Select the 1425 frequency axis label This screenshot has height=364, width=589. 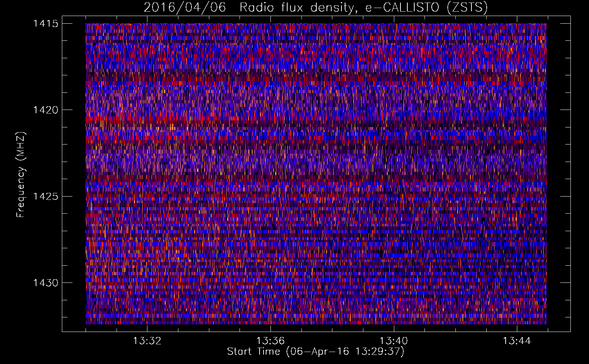(x=46, y=197)
